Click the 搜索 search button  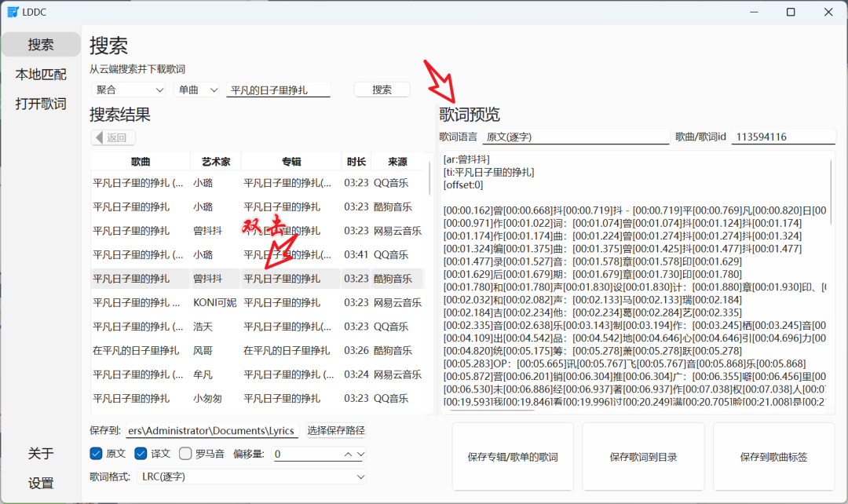coord(382,89)
